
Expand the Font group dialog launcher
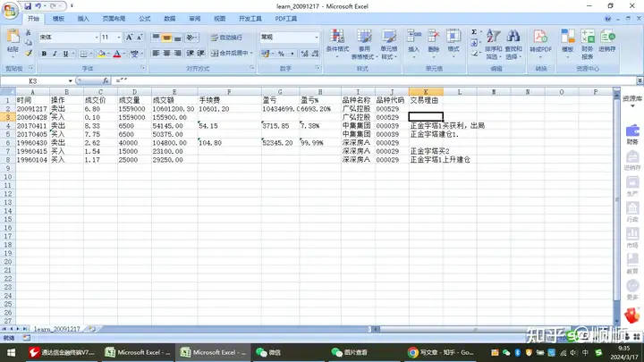click(143, 68)
